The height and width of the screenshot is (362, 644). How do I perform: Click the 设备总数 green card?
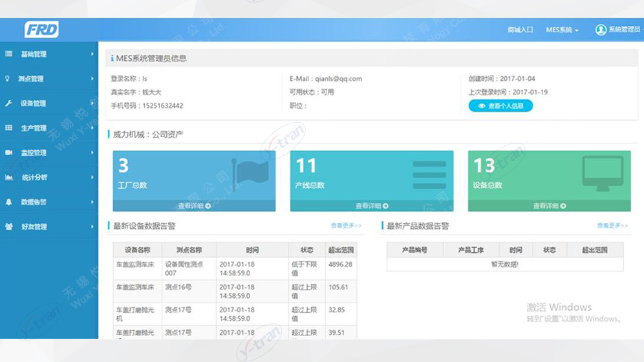click(549, 176)
